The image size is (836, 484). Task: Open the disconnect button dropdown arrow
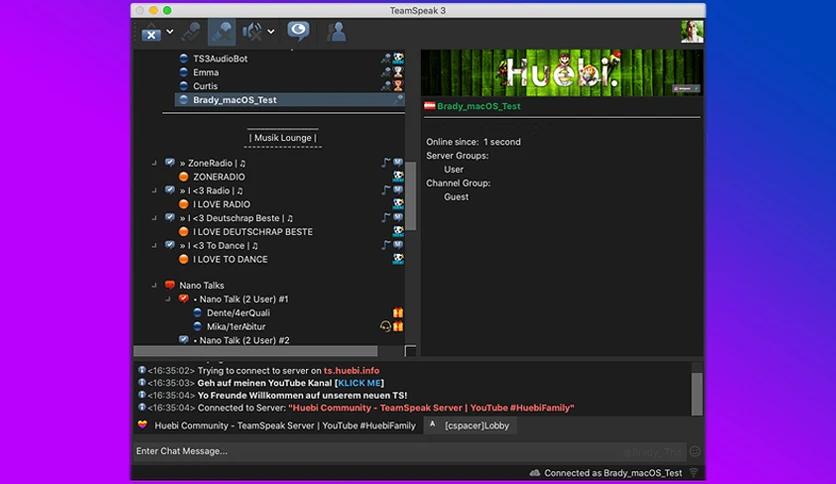[x=170, y=32]
